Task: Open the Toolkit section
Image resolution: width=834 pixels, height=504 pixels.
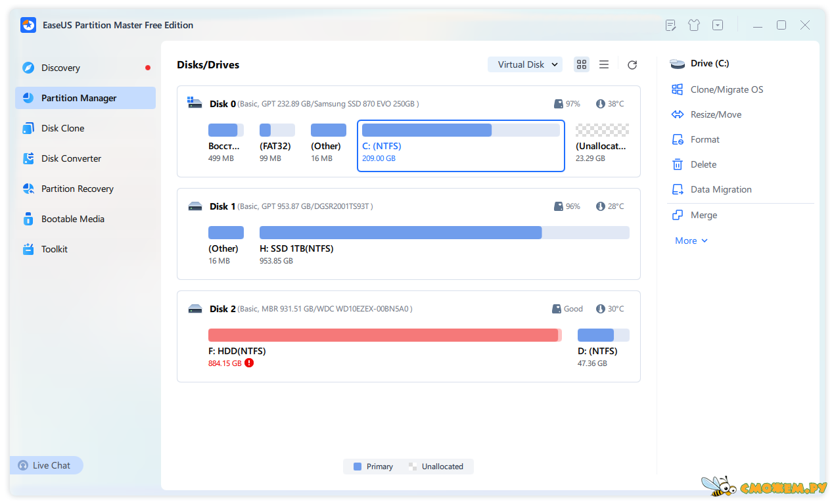Action: pos(85,249)
